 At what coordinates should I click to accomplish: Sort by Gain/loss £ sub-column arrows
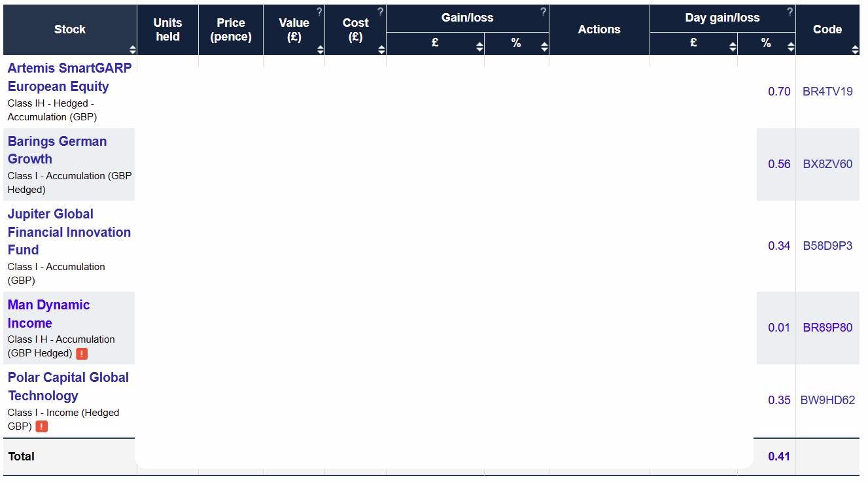coord(479,47)
